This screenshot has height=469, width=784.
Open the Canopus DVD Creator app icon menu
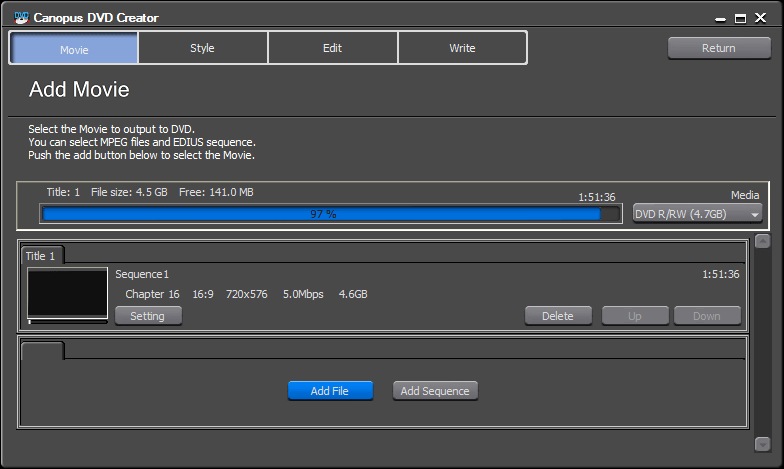pyautogui.click(x=22, y=18)
